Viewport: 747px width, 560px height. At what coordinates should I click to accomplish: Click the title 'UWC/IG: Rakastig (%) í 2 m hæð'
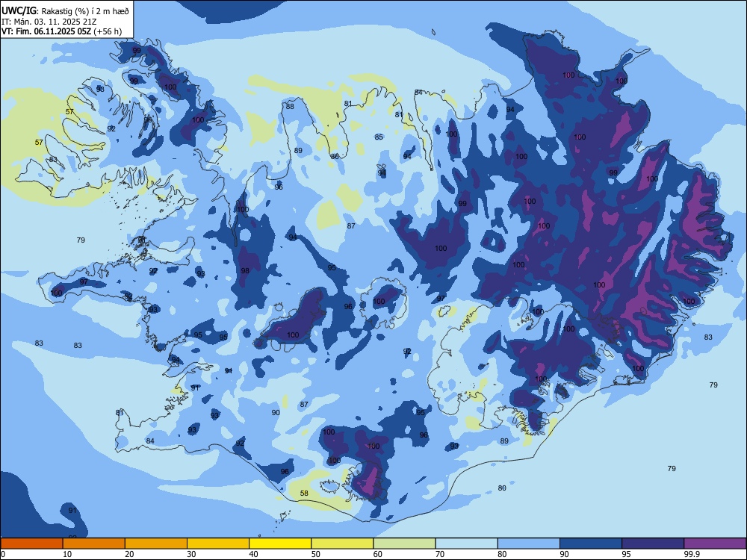(x=65, y=11)
